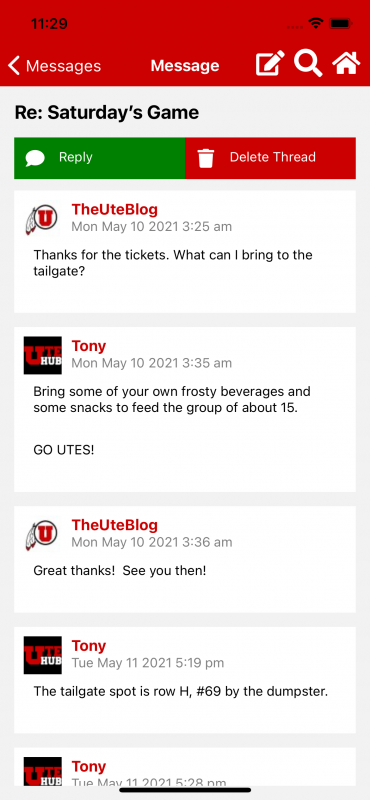The height and width of the screenshot is (800, 370).
Task: Tap the compose new message icon
Action: pos(270,65)
